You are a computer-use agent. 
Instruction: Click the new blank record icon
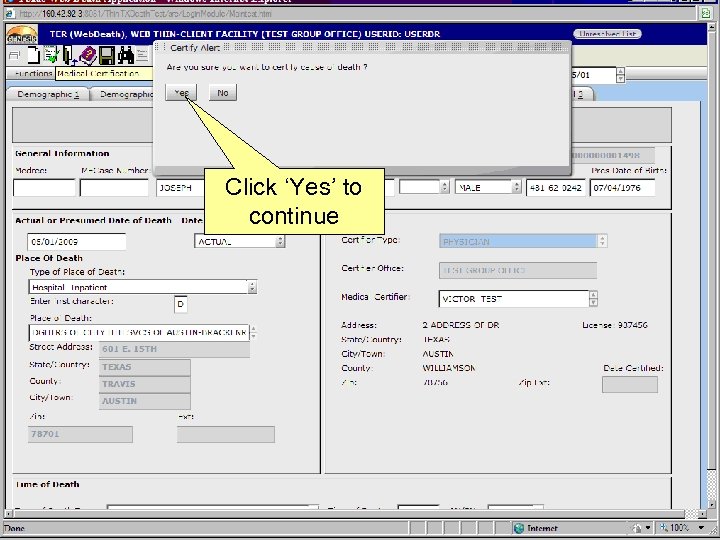[34, 56]
